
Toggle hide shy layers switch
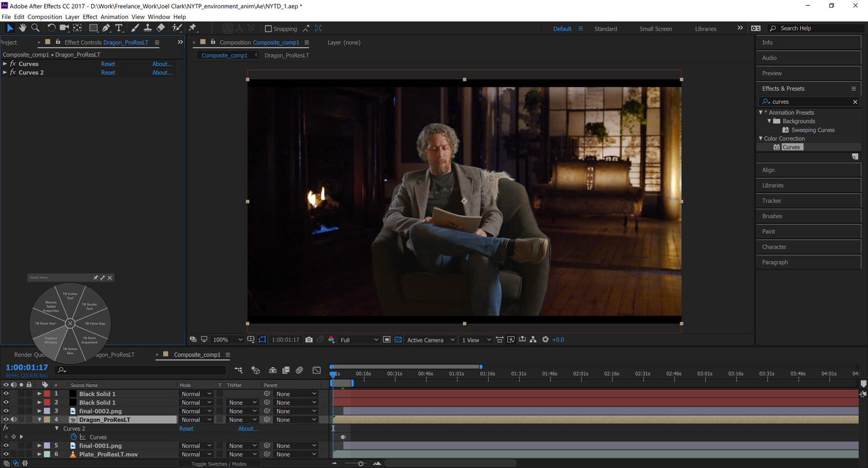coord(273,370)
